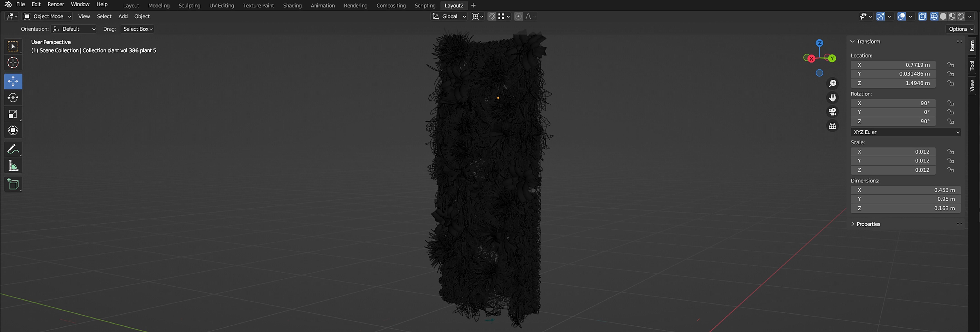Open selectability and visibility dropdown
980x332 pixels.
point(866,16)
